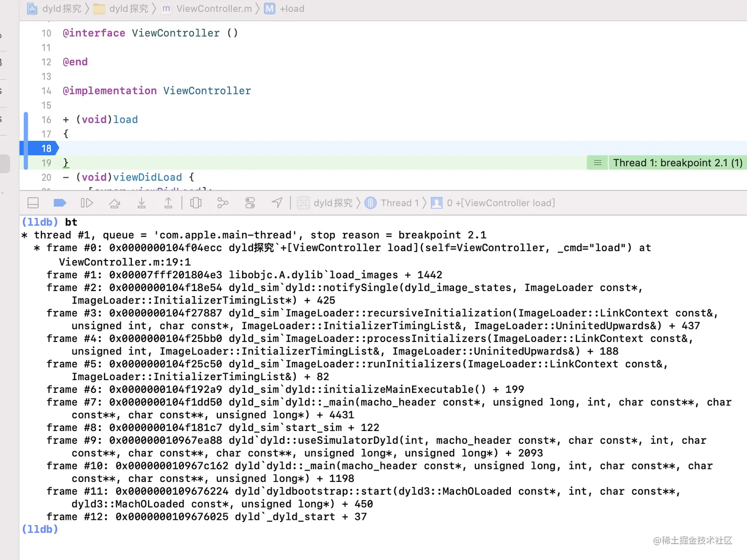The image size is (747, 560).
Task: Click line number 19 in gutter
Action: (46, 163)
